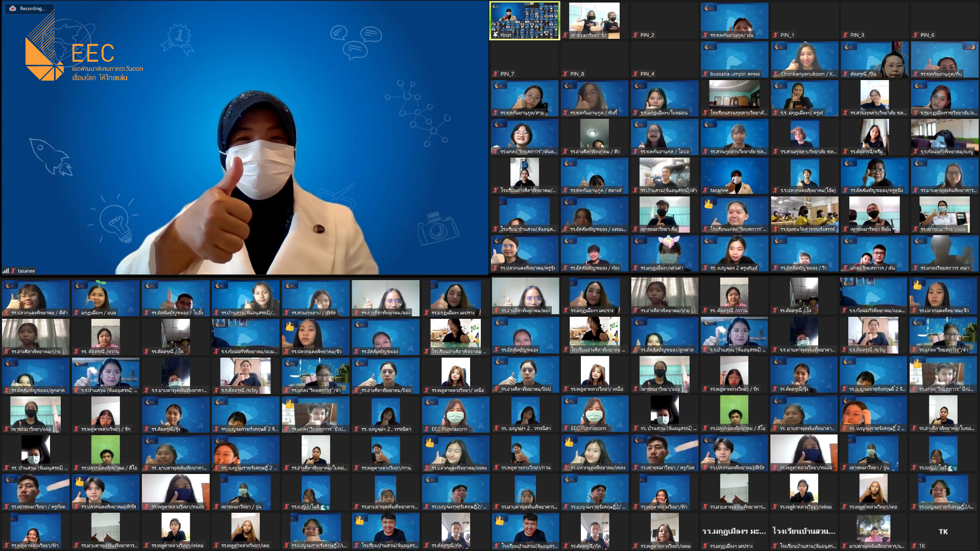This screenshot has width=980, height=551.
Task: Click the main speaker video of tasanee
Action: tap(245, 153)
